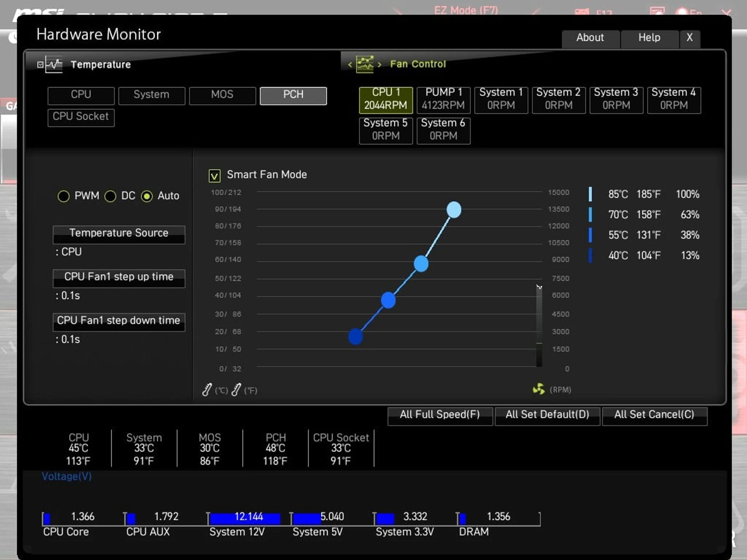Image resolution: width=747 pixels, height=560 pixels.
Task: Click the Voltage(V) label
Action: tap(67, 476)
